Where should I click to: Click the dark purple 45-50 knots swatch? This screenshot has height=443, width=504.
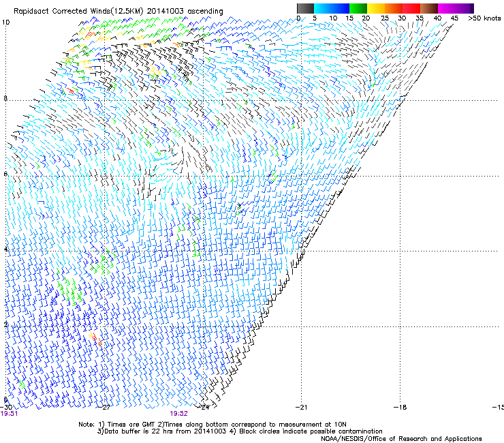(x=464, y=8)
